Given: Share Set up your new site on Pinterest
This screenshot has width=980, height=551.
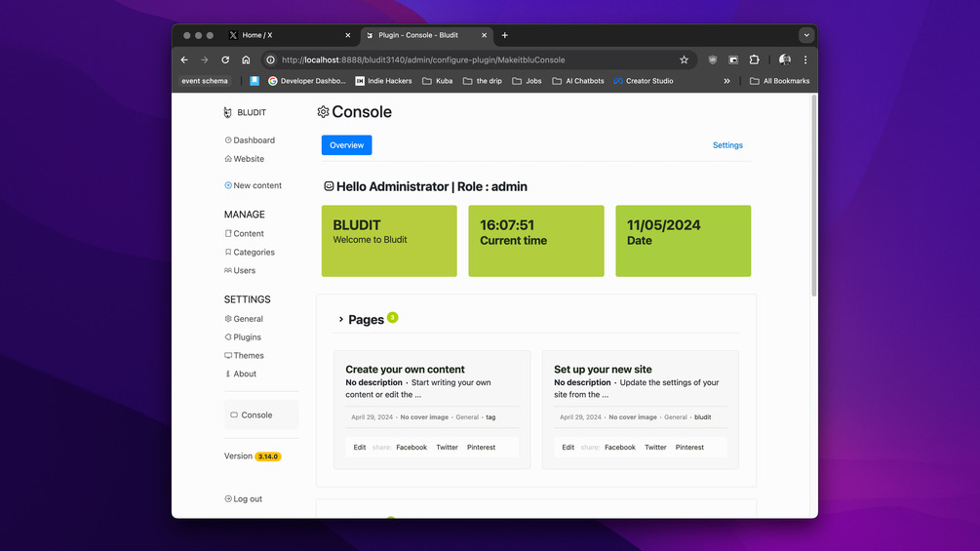Looking at the screenshot, I should pyautogui.click(x=689, y=448).
